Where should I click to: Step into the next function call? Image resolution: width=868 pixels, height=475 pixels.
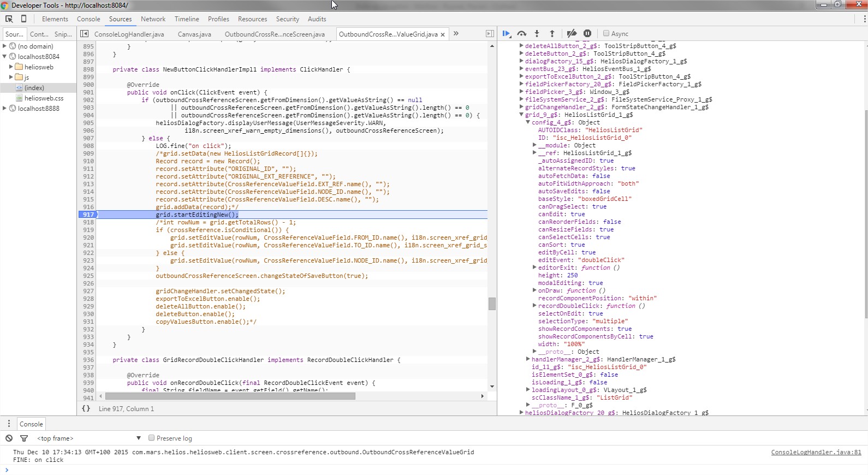coord(537,34)
